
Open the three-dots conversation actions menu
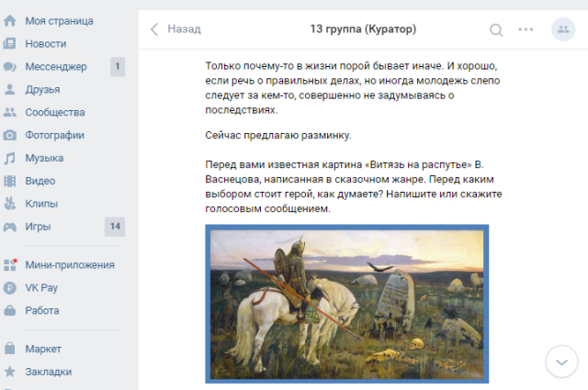pyautogui.click(x=526, y=29)
